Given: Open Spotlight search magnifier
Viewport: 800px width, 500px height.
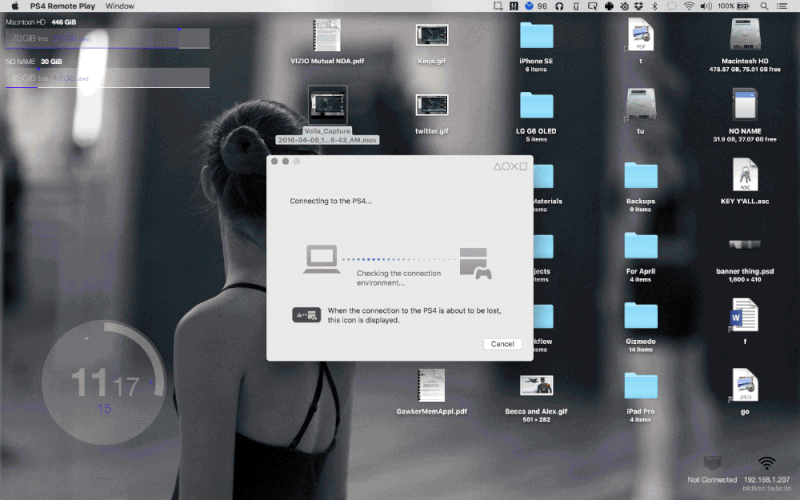Looking at the screenshot, I should click(x=765, y=6).
